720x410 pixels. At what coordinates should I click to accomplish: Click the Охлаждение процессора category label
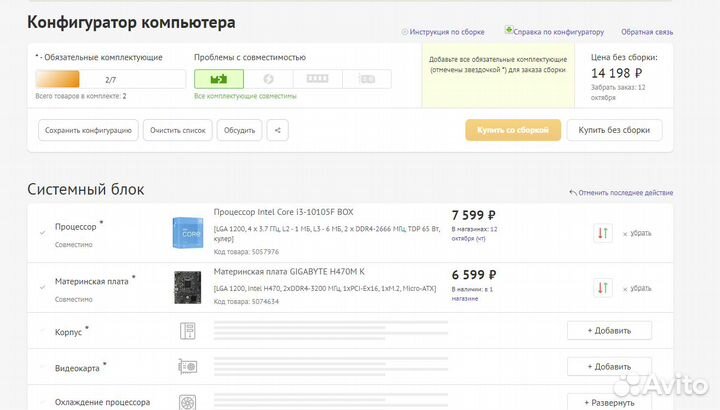(102, 402)
